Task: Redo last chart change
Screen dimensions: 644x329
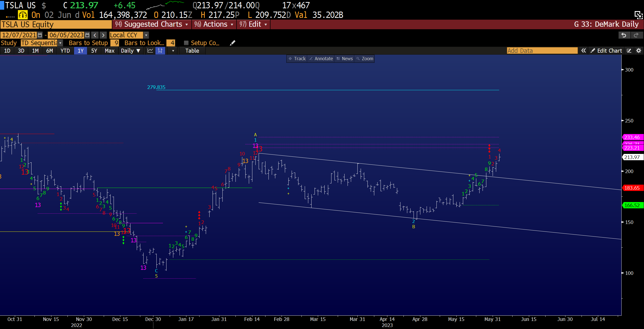Action: coord(636,35)
